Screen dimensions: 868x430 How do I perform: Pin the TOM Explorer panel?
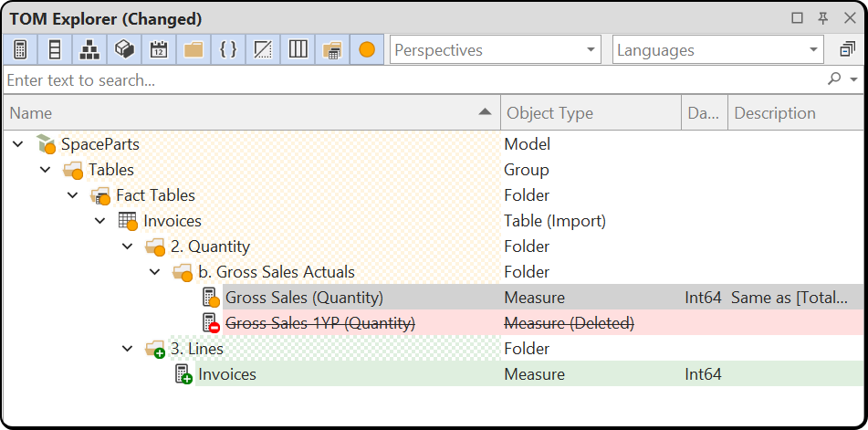[823, 18]
